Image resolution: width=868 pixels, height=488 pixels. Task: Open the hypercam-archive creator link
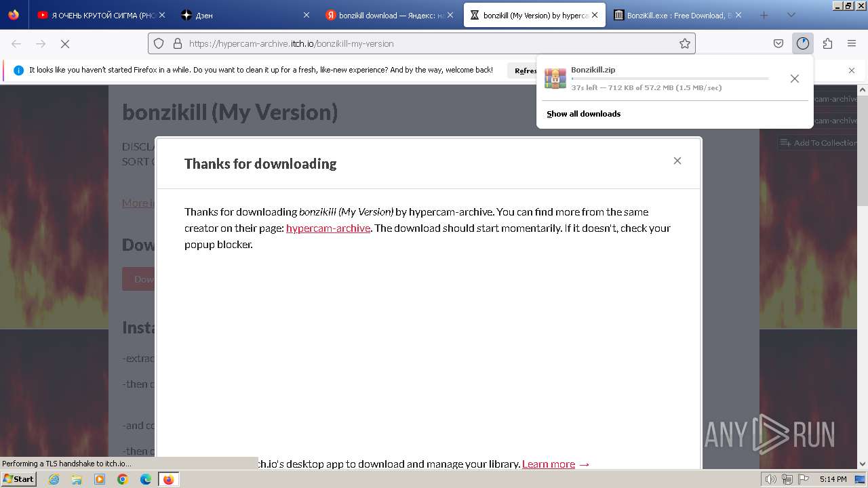[328, 228]
